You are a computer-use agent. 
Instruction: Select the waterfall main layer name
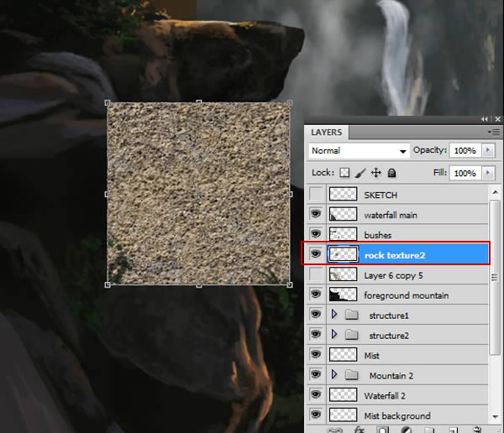click(x=391, y=215)
